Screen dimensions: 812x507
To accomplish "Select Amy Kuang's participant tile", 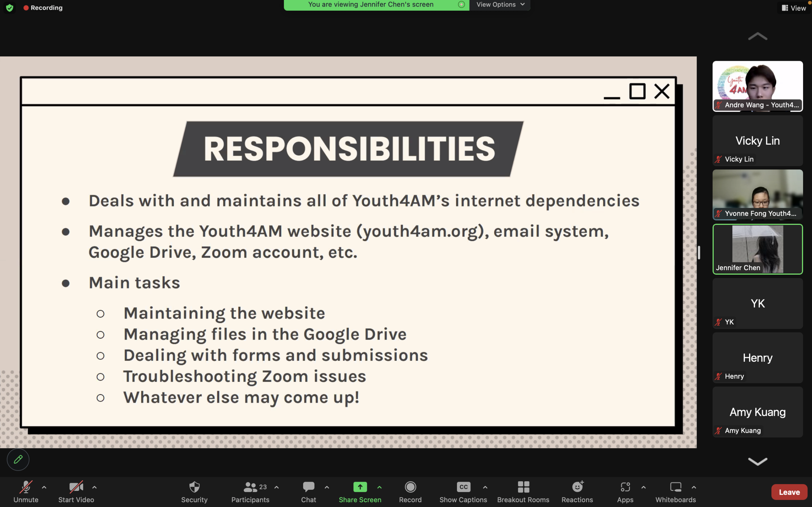I will point(758,412).
